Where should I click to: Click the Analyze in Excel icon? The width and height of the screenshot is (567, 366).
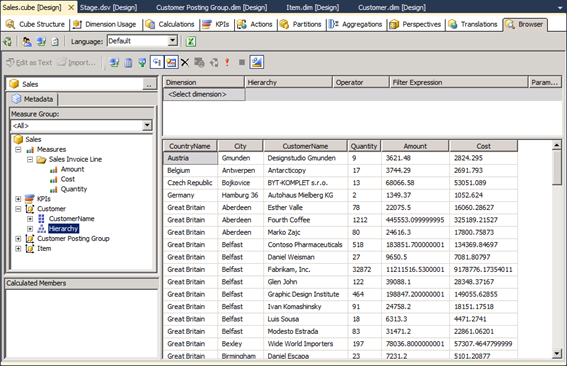click(x=191, y=42)
